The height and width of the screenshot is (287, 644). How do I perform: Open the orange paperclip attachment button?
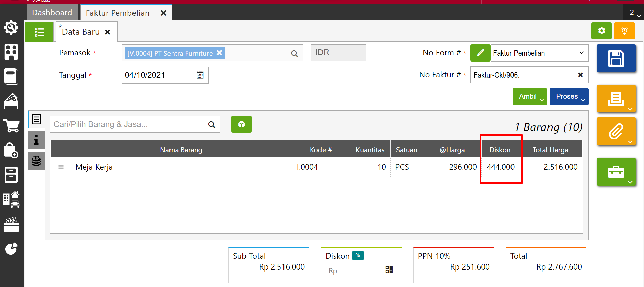pos(616,131)
